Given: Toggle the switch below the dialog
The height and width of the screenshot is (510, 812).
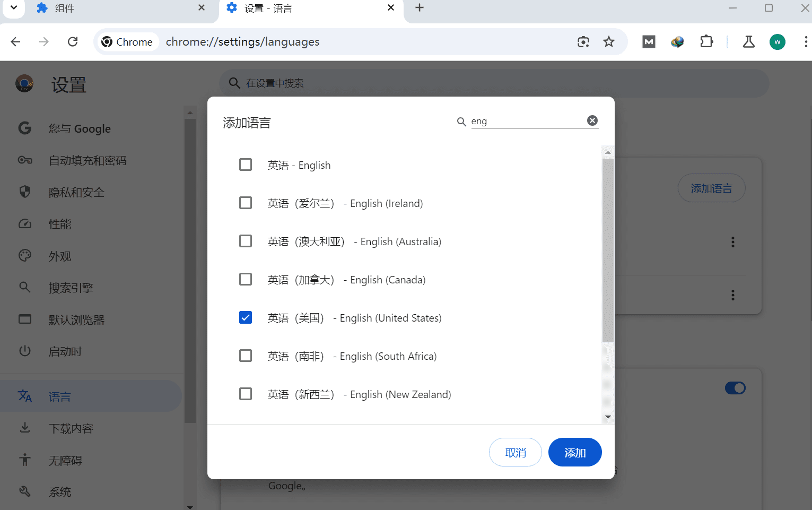Looking at the screenshot, I should (735, 388).
